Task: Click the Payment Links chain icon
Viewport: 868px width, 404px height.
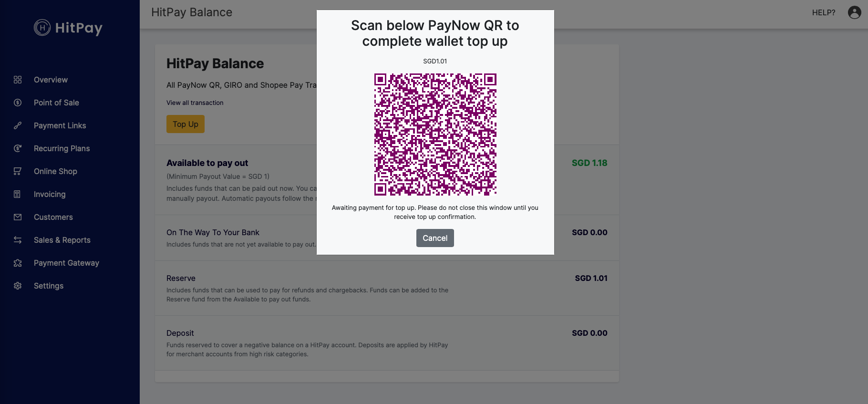Action: click(x=18, y=125)
